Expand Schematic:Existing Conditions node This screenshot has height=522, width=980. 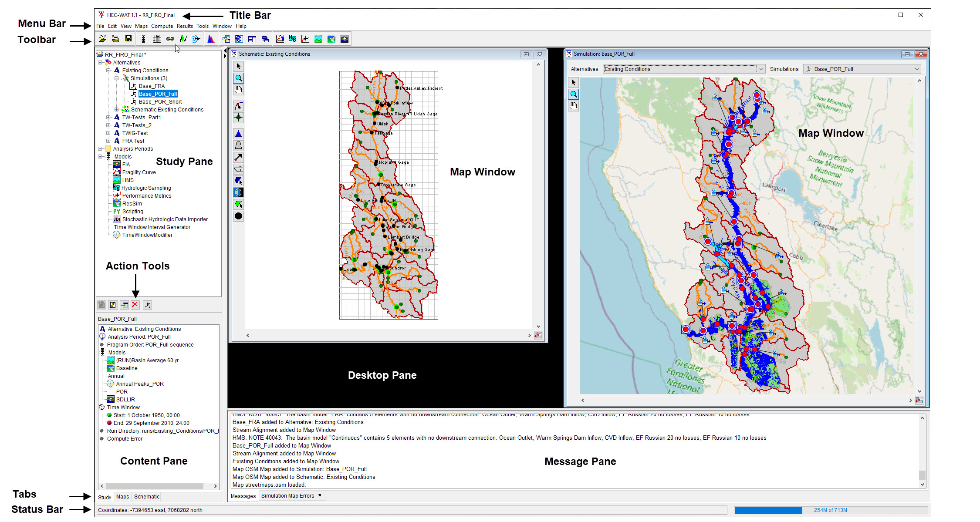(117, 110)
